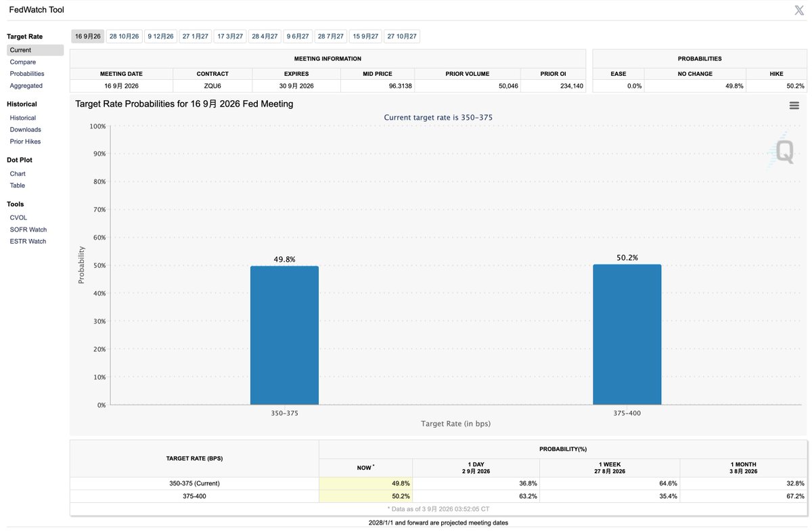Viewport: 812px width, 532px height.
Task: Choose the 27 10月27 meeting tab
Action: point(402,37)
